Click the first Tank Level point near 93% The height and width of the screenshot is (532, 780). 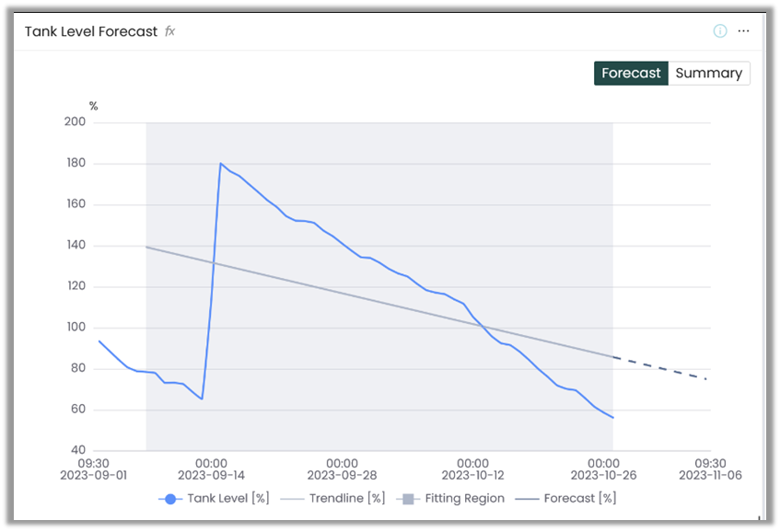tap(99, 341)
